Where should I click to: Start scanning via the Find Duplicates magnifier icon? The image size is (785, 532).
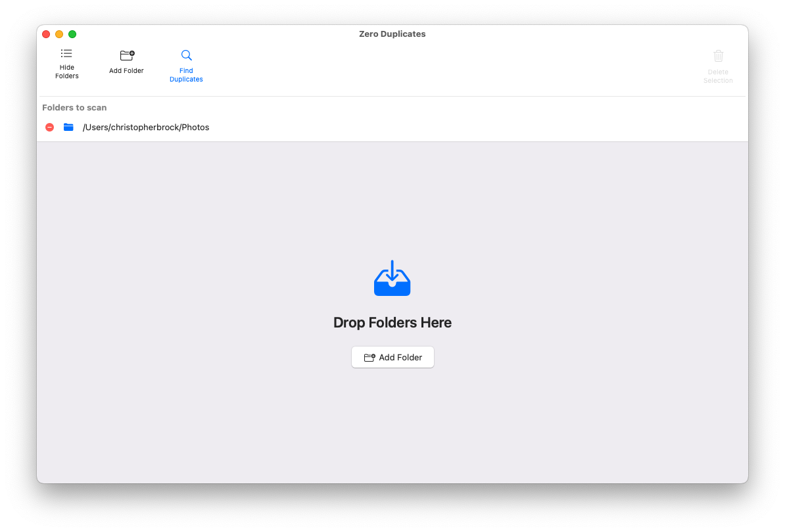point(186,55)
